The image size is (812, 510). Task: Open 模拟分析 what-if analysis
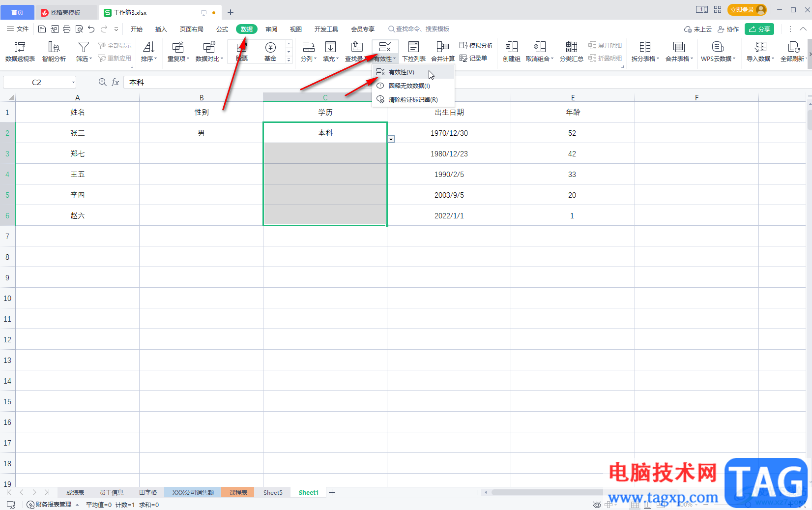tap(476, 45)
